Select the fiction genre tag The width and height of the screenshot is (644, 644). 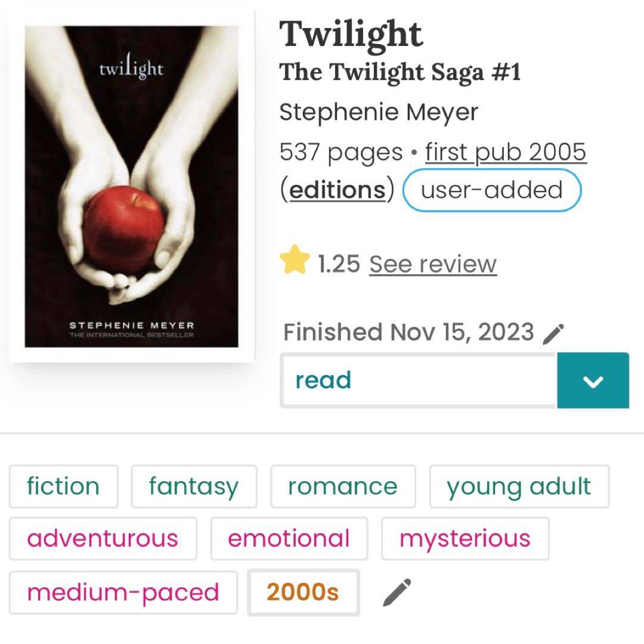tap(63, 487)
